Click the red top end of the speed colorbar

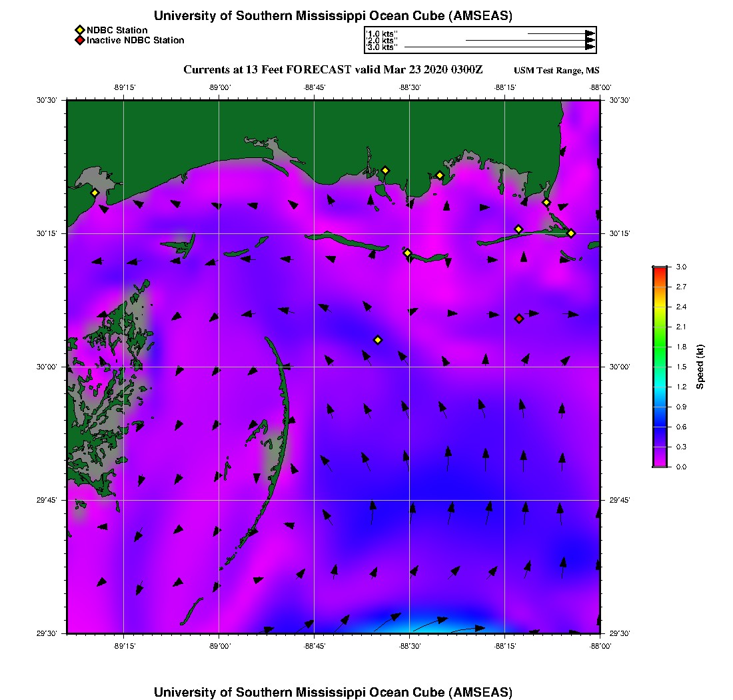[660, 270]
